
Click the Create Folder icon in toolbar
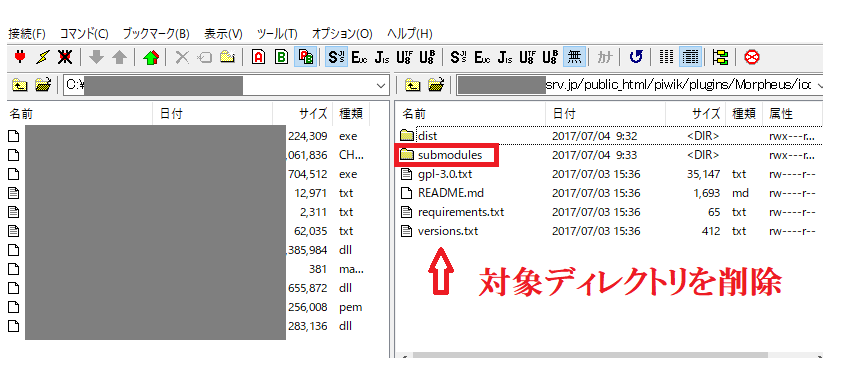228,57
